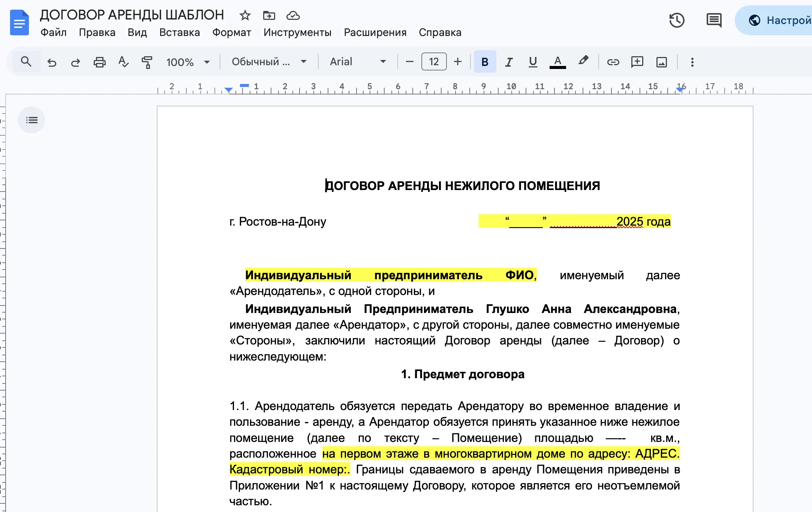Viewport: 812px width, 512px height.
Task: Open the text highlight color picker
Action: pyautogui.click(x=584, y=61)
